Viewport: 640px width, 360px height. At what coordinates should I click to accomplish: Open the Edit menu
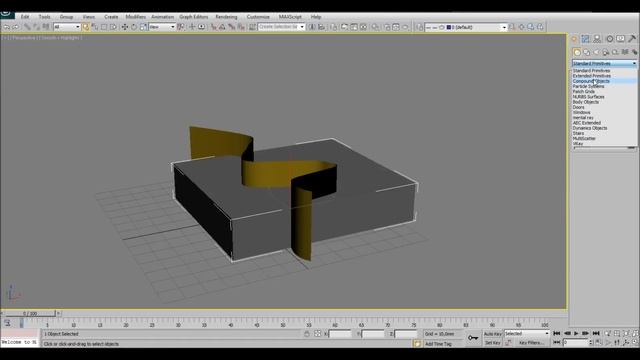pos(25,17)
